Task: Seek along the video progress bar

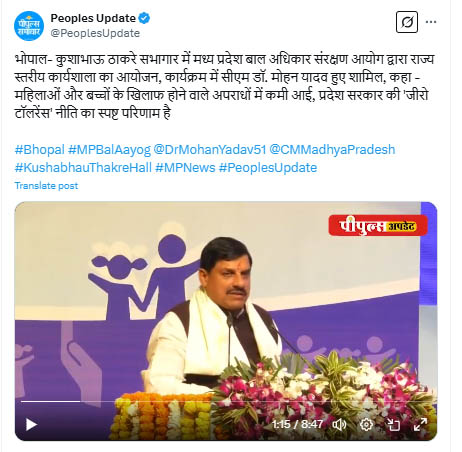Action: pyautogui.click(x=225, y=401)
